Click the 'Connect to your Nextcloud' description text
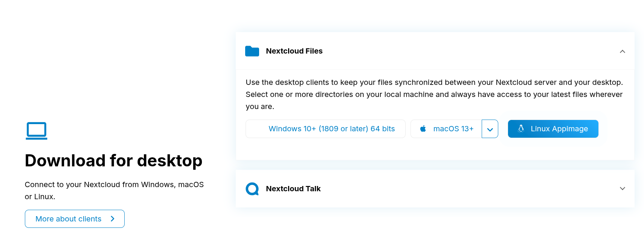This screenshot has width=644, height=232. coord(114,191)
